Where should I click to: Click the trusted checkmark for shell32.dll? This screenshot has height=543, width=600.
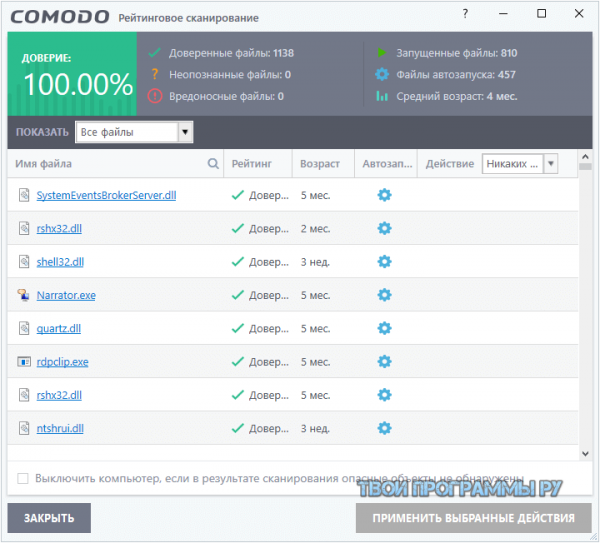pos(238,261)
